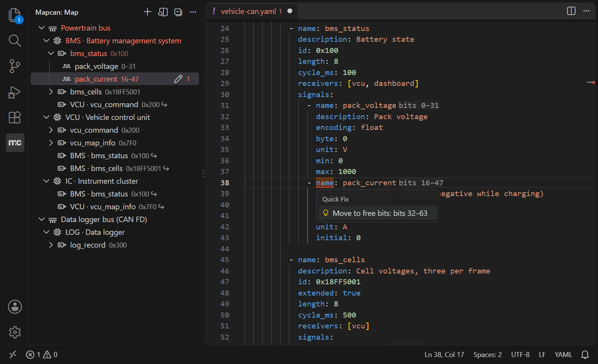Image resolution: width=598 pixels, height=364 pixels.
Task: Open the Accounts icon
Action: (15, 307)
